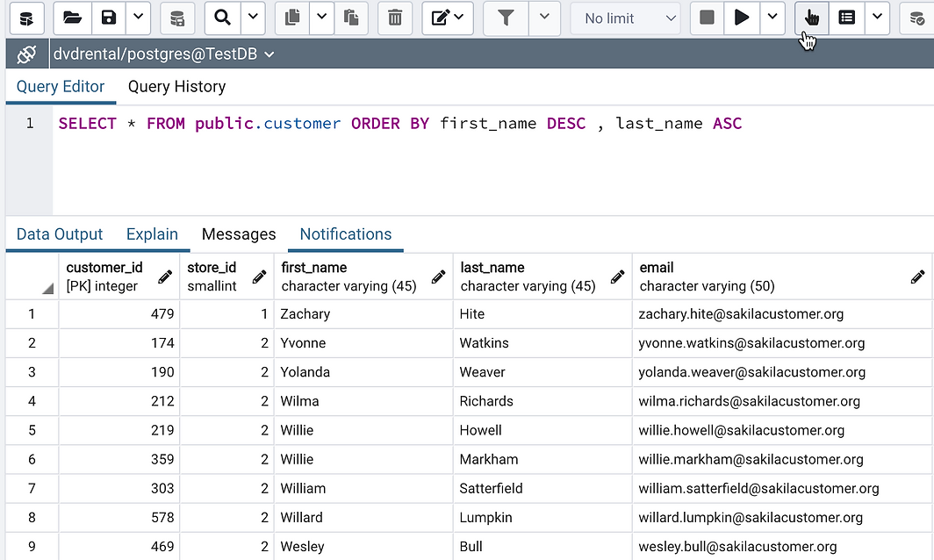Screen dimensions: 934x560
Task: Click the last_name cell Weaver
Action: pos(542,372)
